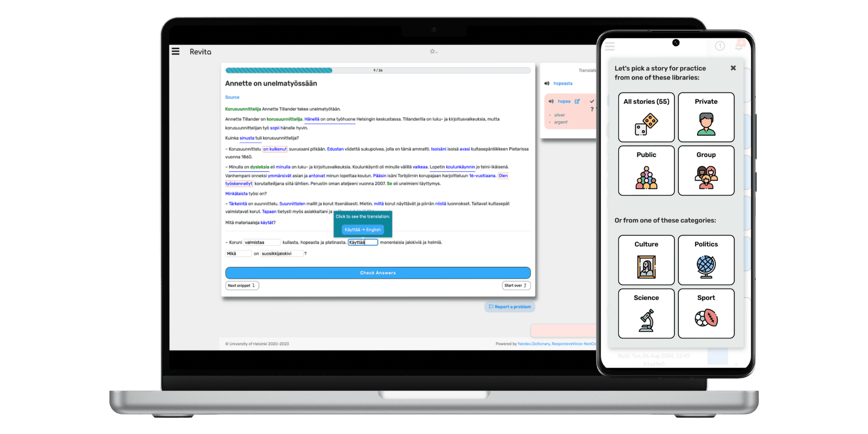Viewport: 868px width, 434px height.
Task: Choose the All stories (55) dice card
Action: [646, 117]
